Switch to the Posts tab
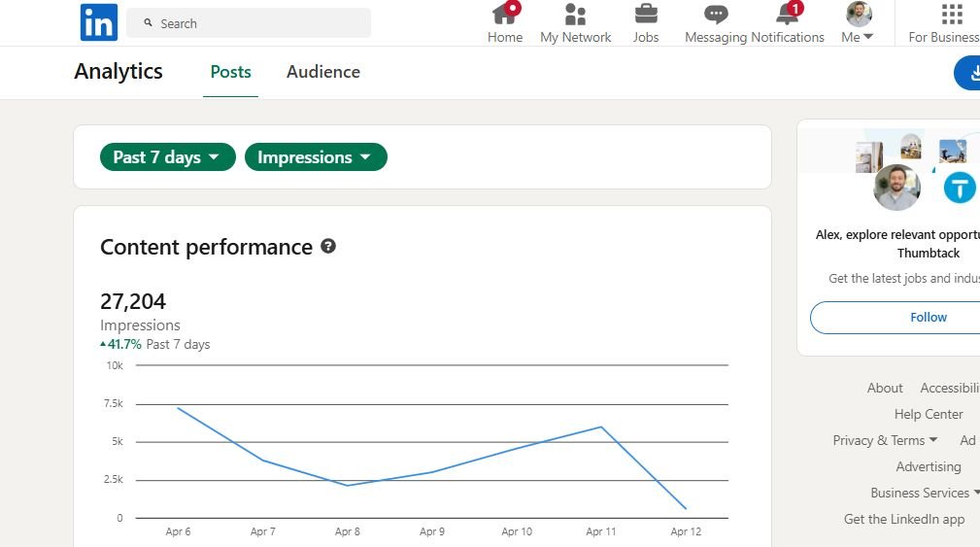 (x=230, y=72)
